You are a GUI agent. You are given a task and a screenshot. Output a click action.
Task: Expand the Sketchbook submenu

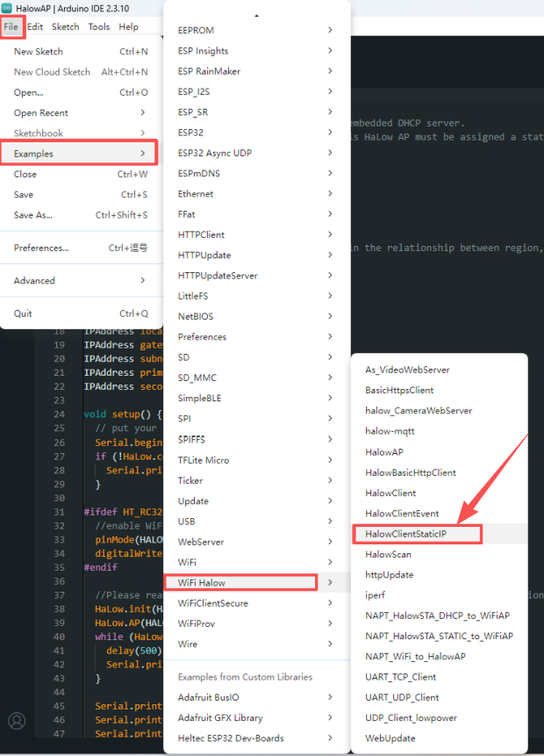coord(81,133)
